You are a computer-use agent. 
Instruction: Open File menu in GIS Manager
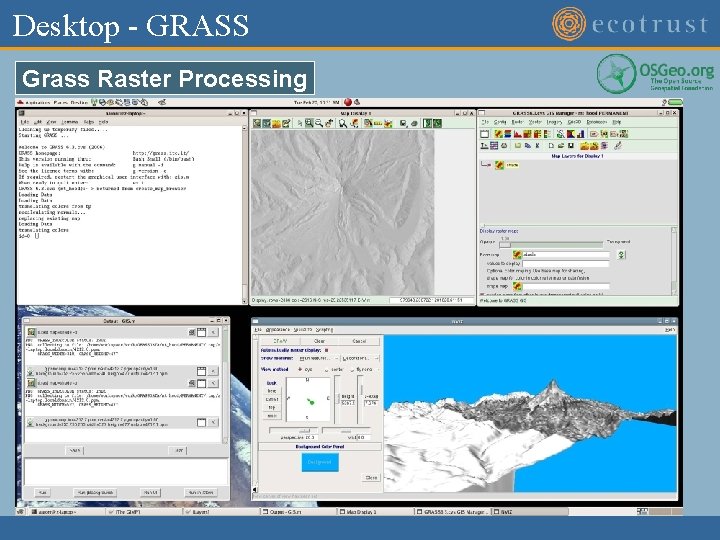[485, 122]
